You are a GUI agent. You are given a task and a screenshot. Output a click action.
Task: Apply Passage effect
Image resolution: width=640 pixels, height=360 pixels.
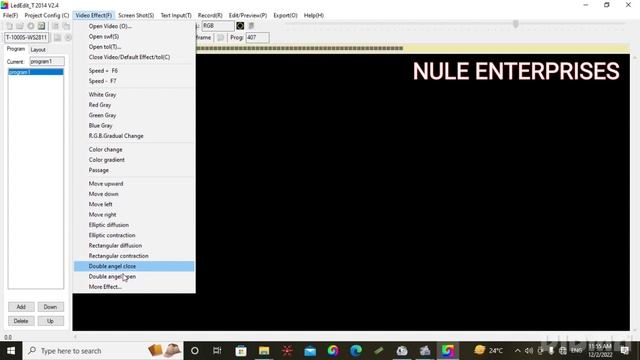[134, 170]
